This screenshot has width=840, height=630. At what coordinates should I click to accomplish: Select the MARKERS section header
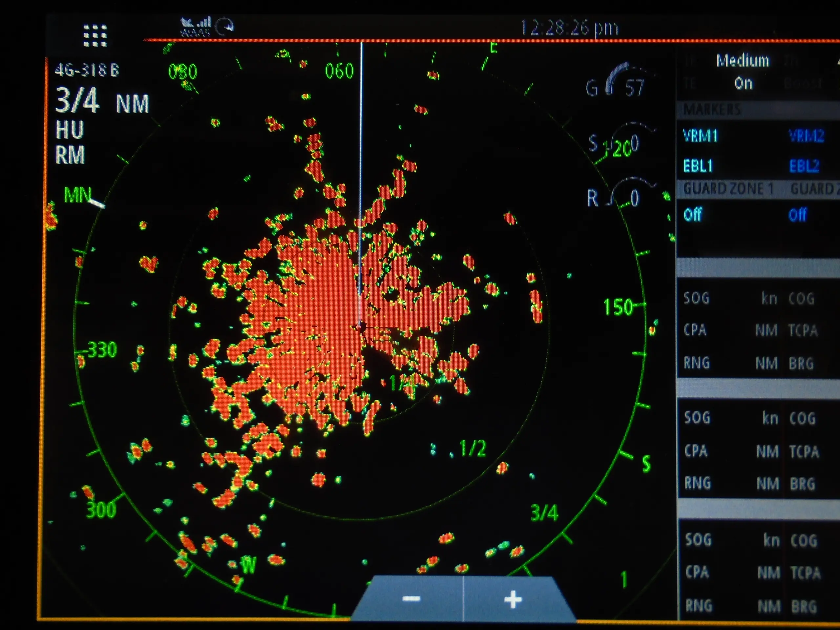click(712, 110)
